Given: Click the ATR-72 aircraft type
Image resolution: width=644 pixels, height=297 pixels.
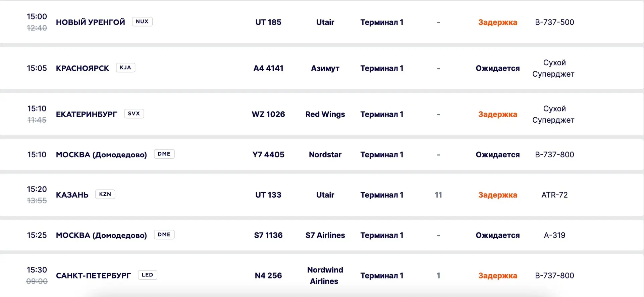Looking at the screenshot, I should click(x=554, y=195).
